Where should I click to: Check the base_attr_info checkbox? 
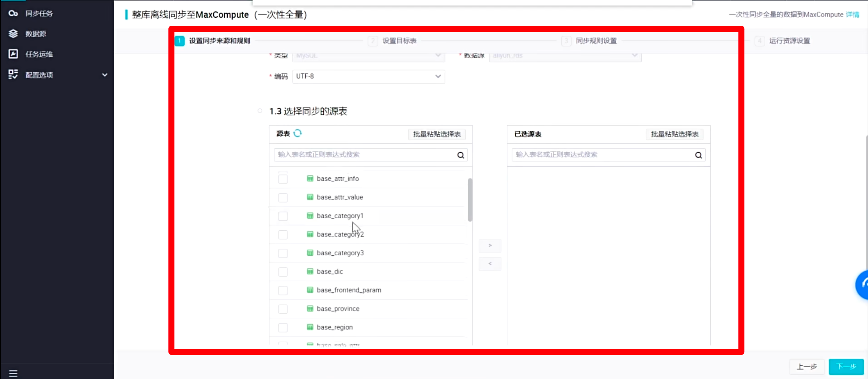[283, 179]
